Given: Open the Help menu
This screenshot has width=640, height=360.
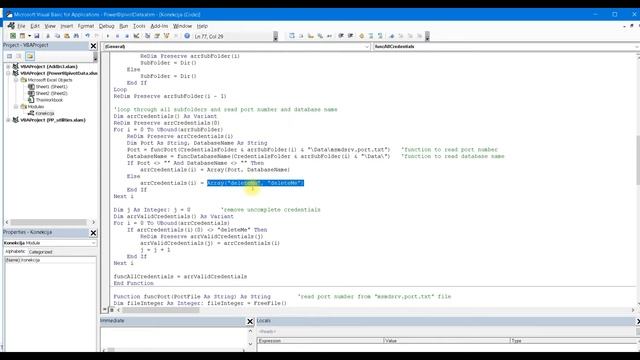Looking at the screenshot, I should coord(202,26).
